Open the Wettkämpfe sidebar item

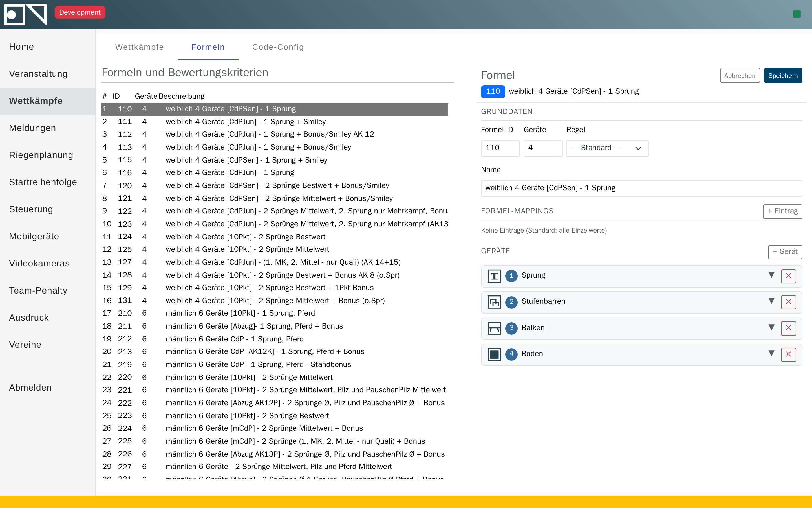tap(48, 101)
